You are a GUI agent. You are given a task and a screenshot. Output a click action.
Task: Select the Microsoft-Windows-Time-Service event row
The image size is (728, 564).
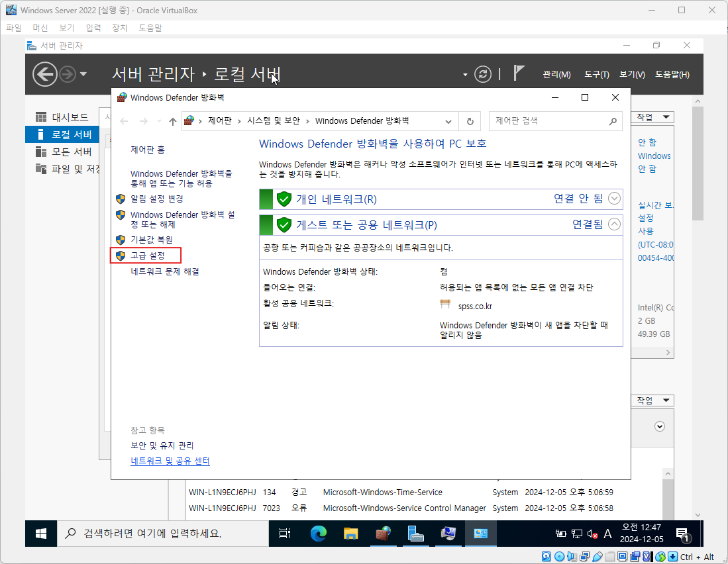coord(401,493)
